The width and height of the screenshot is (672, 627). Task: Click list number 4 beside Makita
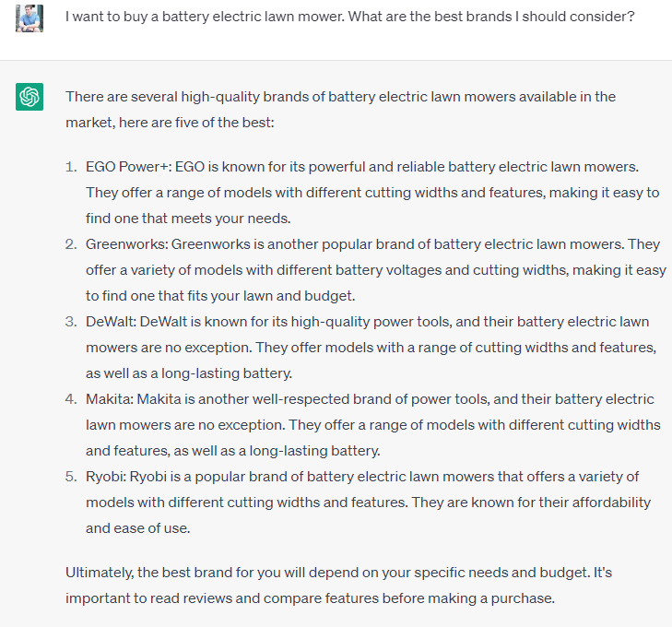70,399
